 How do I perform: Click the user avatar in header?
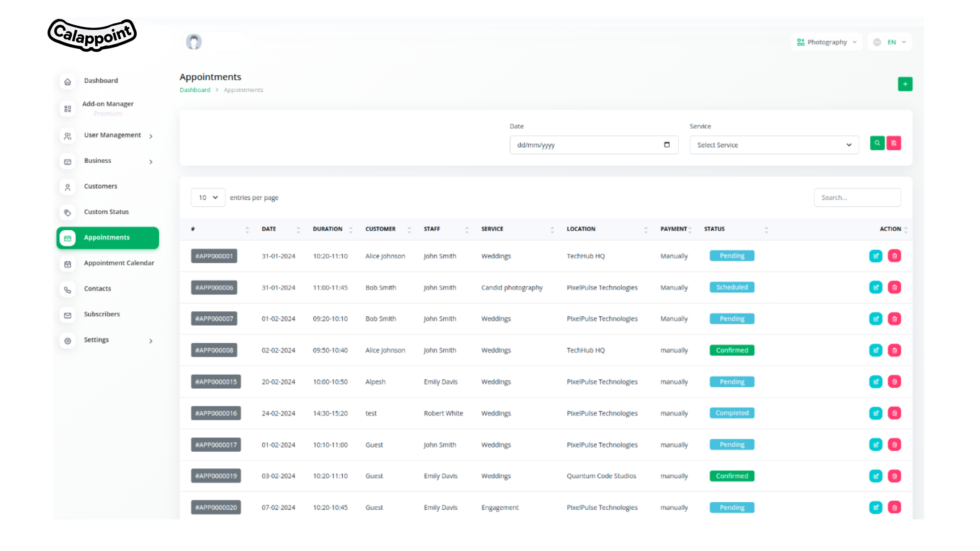click(194, 42)
